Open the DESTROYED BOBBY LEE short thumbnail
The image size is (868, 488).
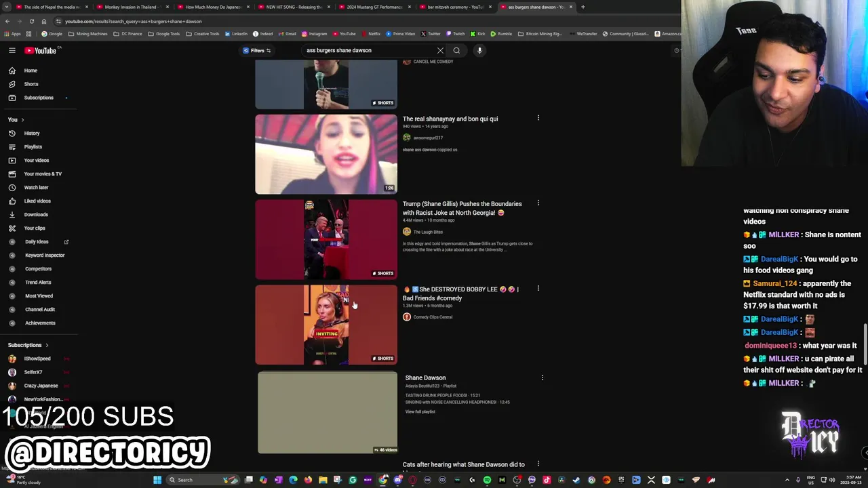pyautogui.click(x=326, y=325)
